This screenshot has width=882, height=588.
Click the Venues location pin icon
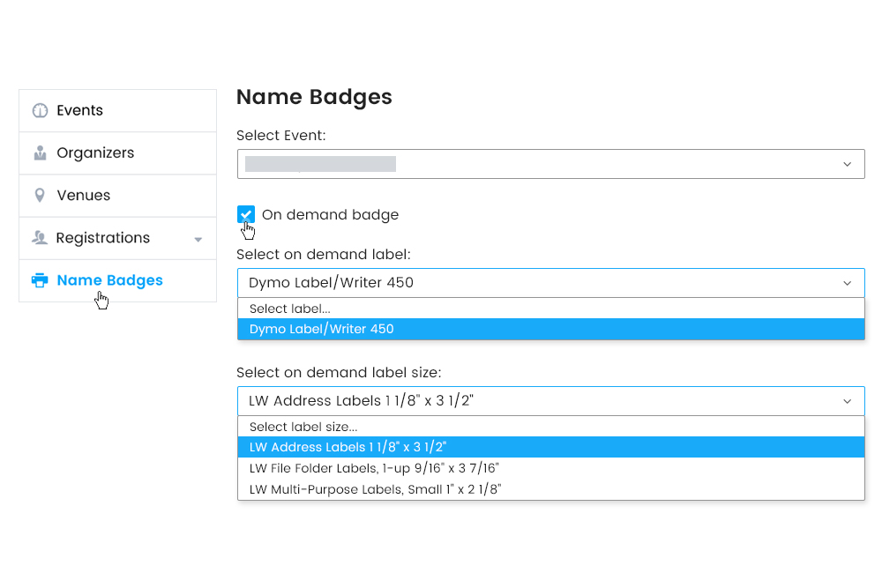pos(40,196)
